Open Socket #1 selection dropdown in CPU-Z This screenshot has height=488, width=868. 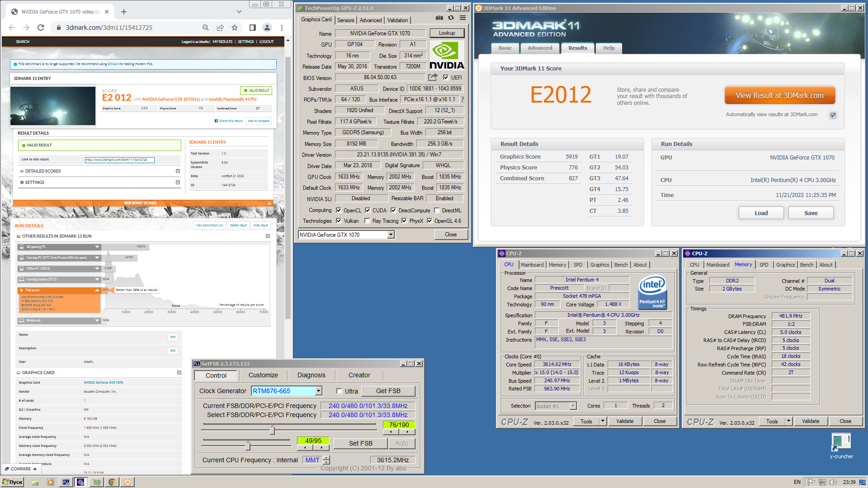573,406
